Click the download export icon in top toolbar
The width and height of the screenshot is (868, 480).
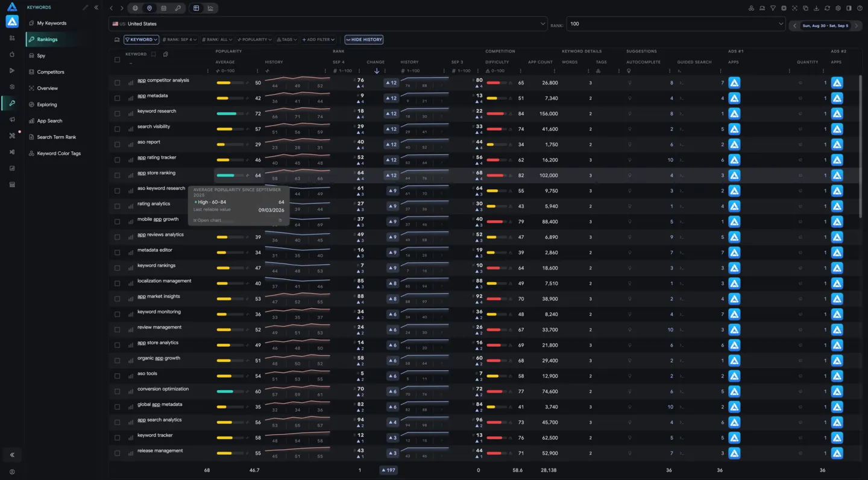point(816,8)
